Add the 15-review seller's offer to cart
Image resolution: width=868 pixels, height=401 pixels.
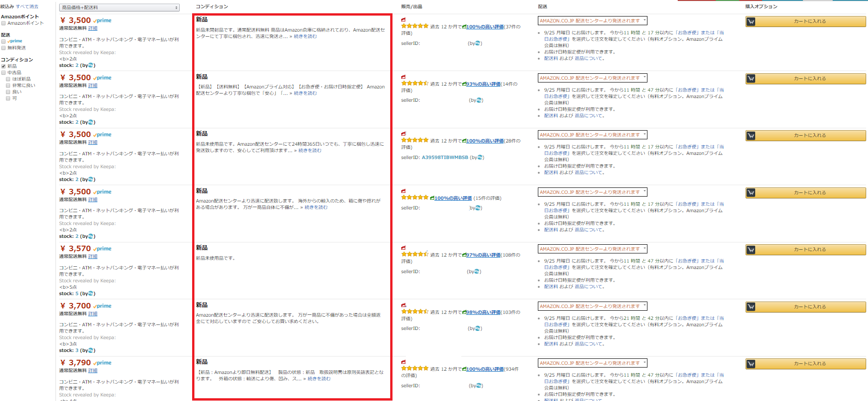tap(806, 192)
